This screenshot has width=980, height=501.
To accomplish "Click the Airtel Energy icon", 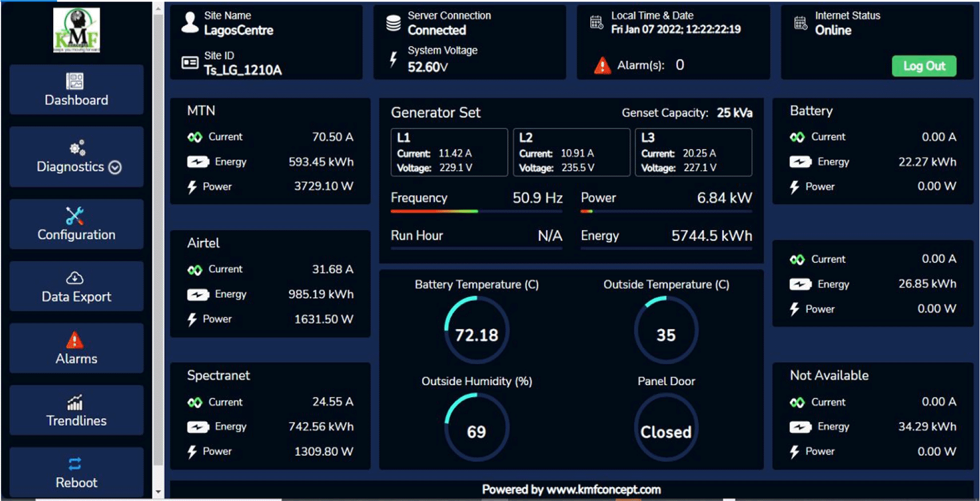I will pyautogui.click(x=198, y=294).
